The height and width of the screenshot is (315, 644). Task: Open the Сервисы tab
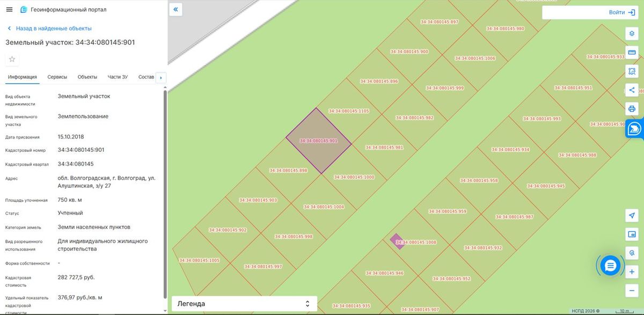pos(57,77)
